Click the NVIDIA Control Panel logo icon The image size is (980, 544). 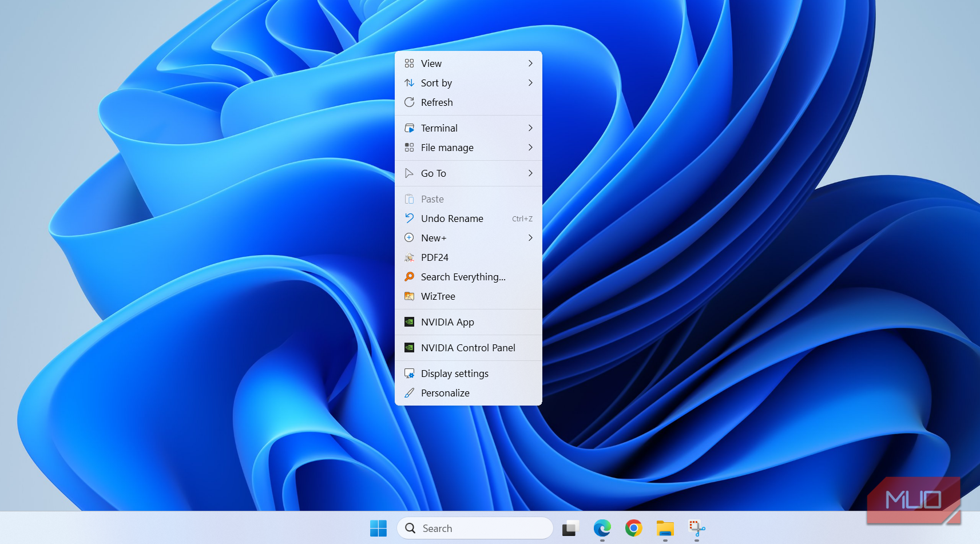409,348
